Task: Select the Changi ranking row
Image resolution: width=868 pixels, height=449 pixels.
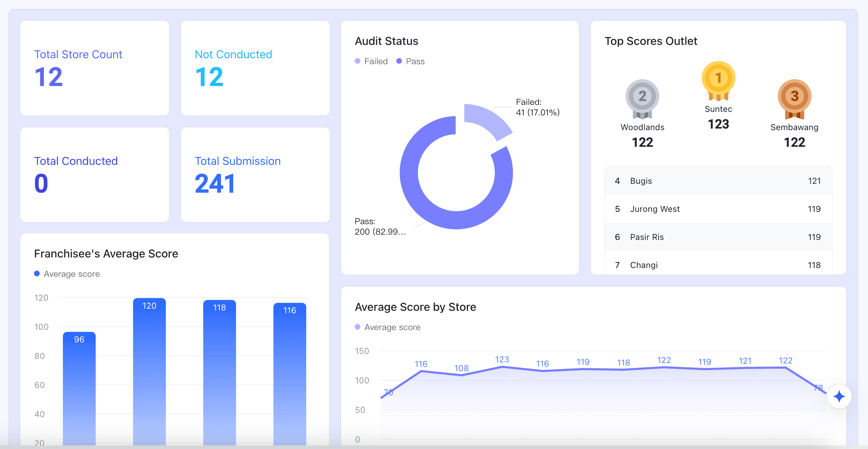Action: (718, 265)
